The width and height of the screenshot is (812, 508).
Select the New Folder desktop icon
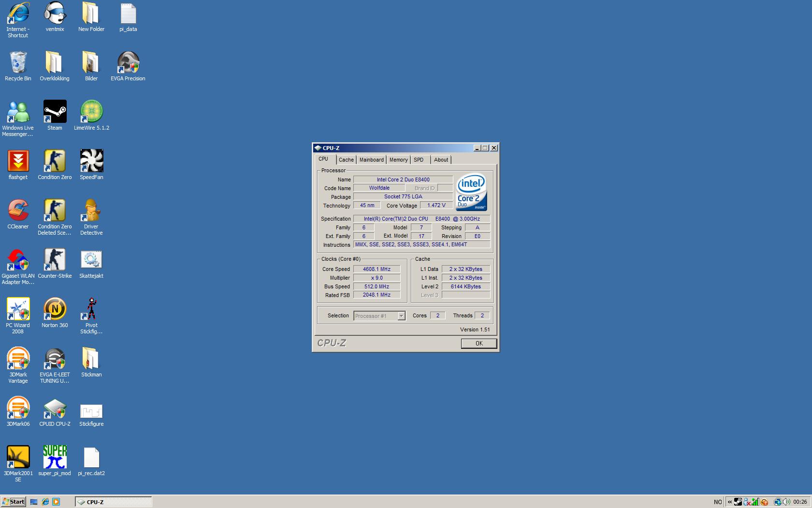pos(91,17)
